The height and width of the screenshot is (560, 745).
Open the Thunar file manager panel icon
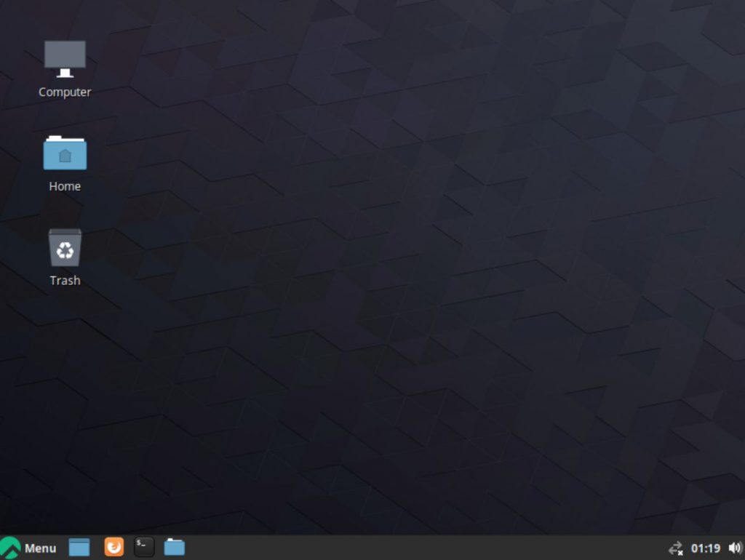[174, 547]
